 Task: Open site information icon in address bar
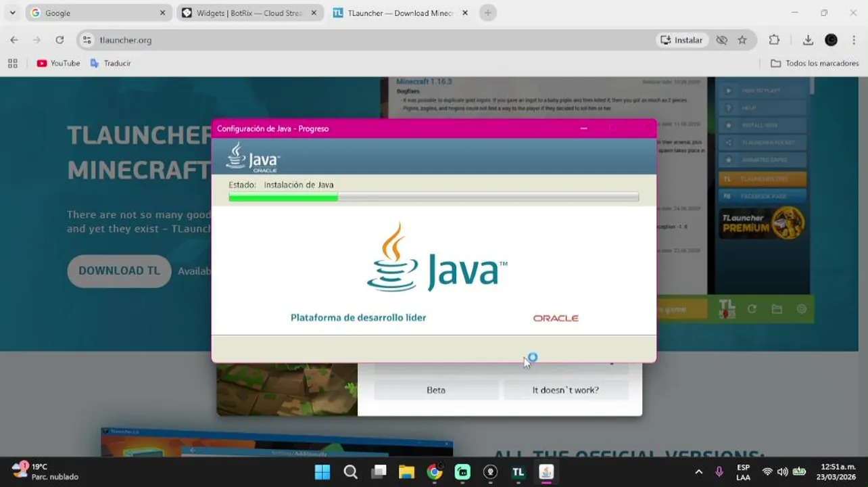[x=87, y=40]
